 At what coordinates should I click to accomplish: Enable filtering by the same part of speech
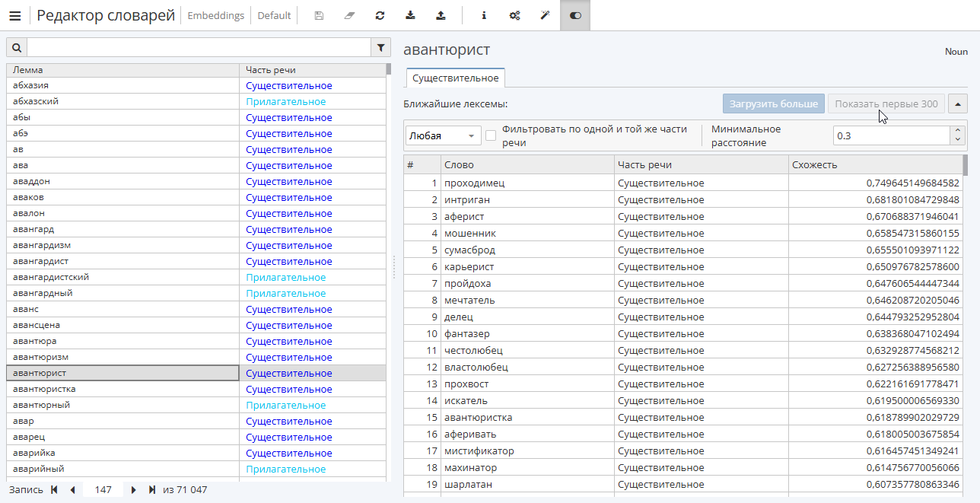(491, 135)
